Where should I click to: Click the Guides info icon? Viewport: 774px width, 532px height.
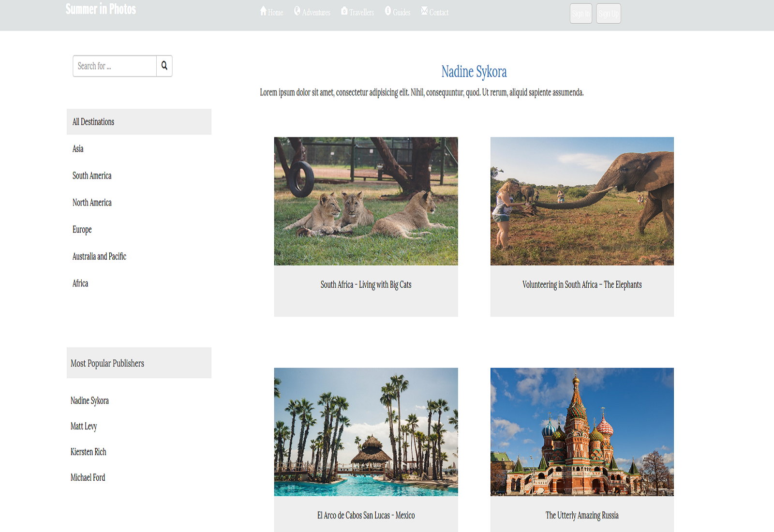click(x=387, y=11)
